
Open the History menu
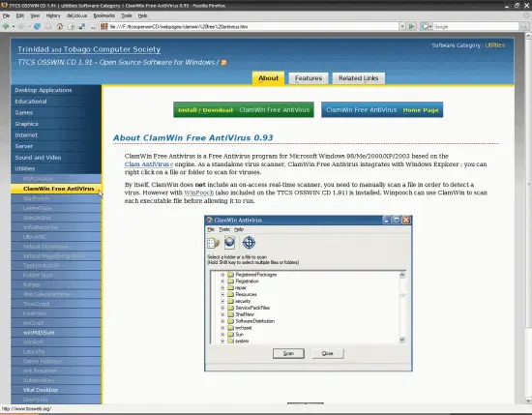[53, 15]
